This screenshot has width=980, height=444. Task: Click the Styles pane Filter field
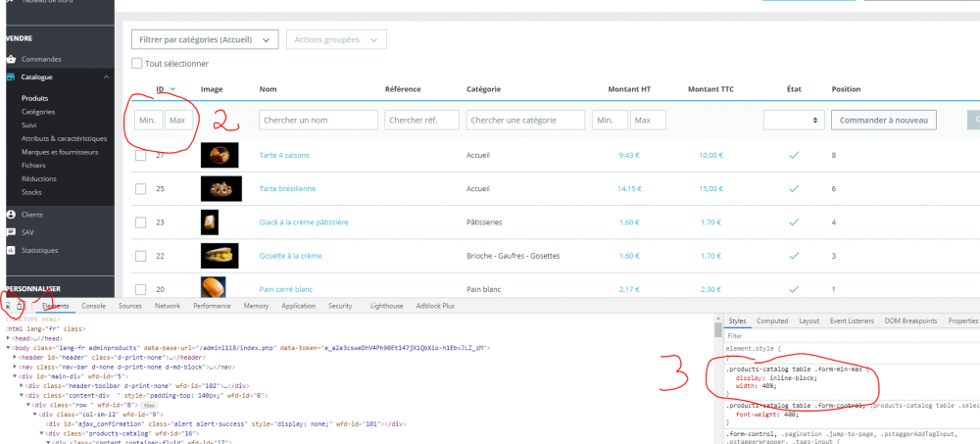pos(852,336)
